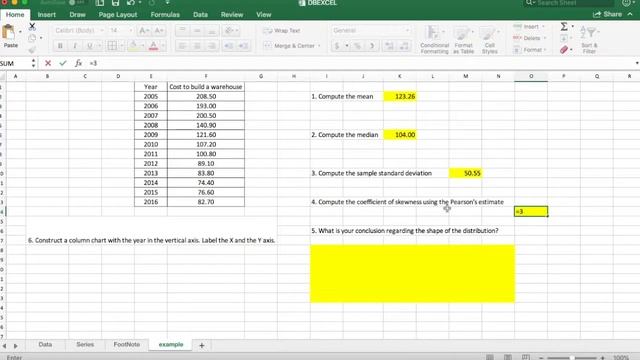Confirm the entry with the green checkmark
Viewport: 640px width, 360px height.
(62, 63)
